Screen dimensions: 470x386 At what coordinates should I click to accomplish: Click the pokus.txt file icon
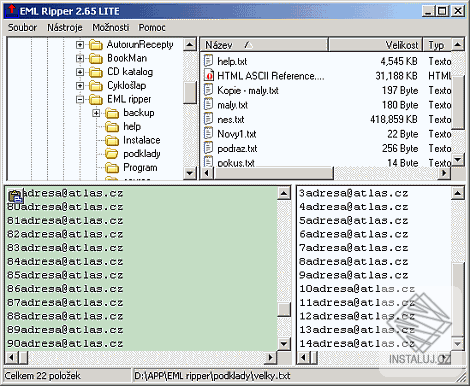(208, 162)
